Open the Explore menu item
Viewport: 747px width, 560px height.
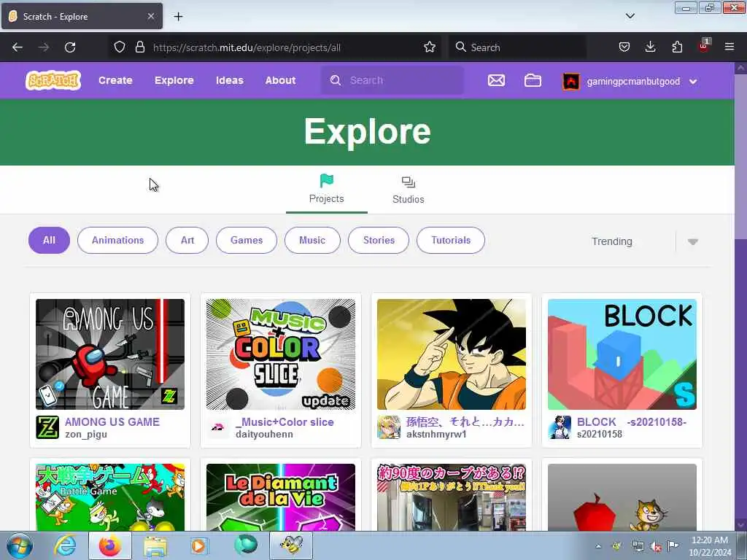tap(174, 80)
